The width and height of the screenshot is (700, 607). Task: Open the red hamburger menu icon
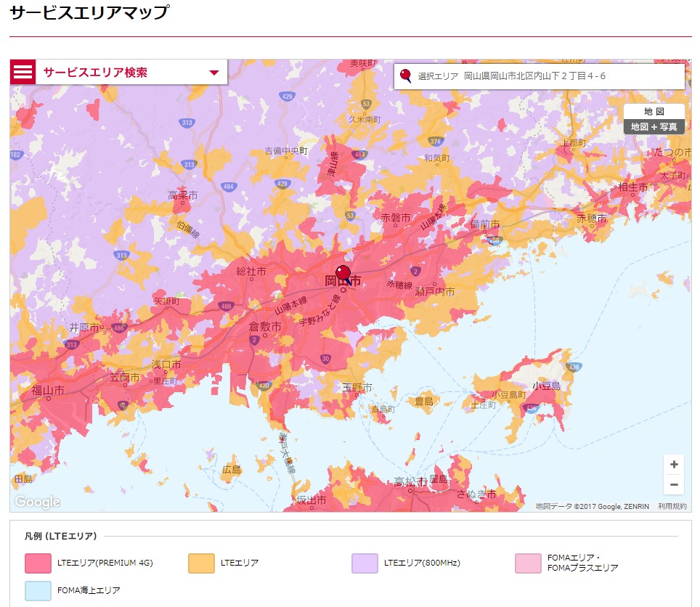23,72
